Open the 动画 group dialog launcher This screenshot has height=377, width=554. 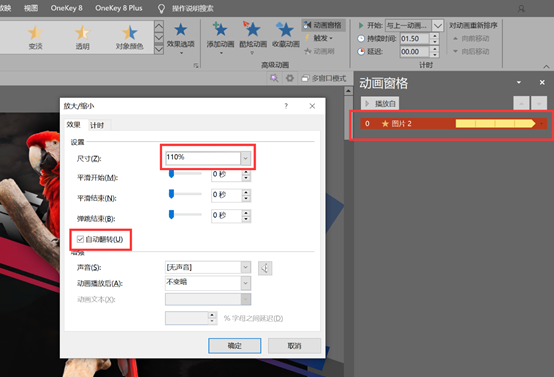tap(196, 65)
